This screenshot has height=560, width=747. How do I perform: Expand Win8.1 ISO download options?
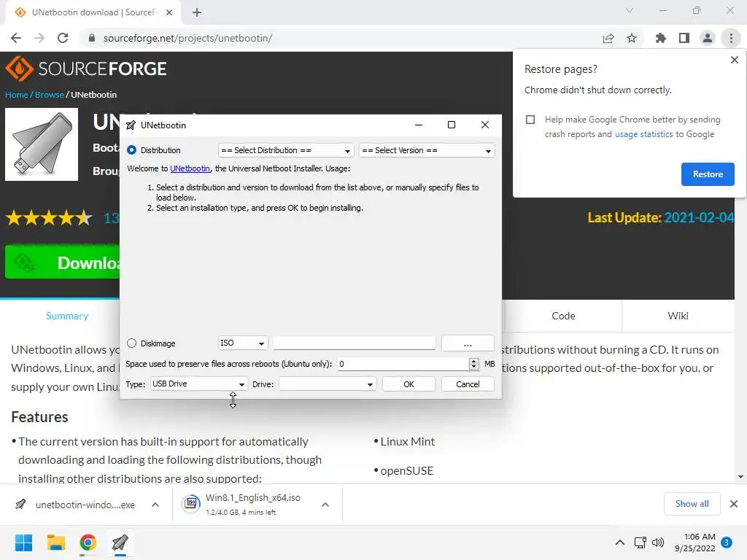(x=325, y=505)
